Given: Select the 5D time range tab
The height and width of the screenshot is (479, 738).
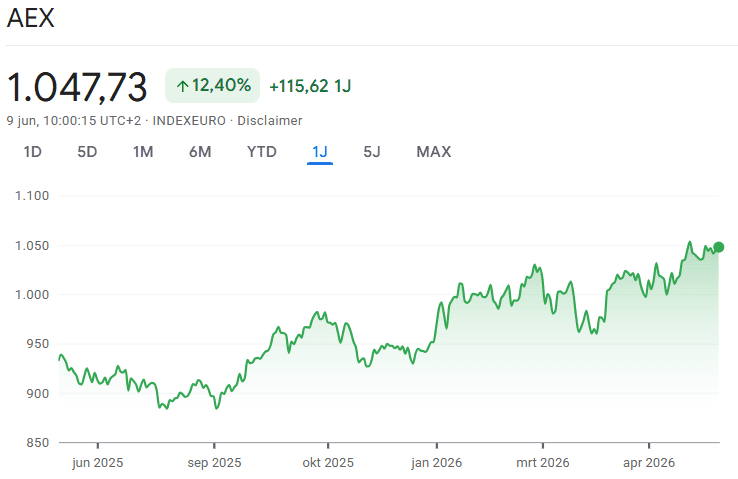Looking at the screenshot, I should coord(87,152).
